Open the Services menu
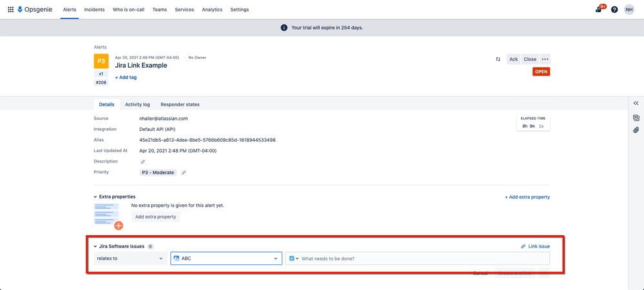The height and width of the screenshot is (290, 644). coord(184,10)
